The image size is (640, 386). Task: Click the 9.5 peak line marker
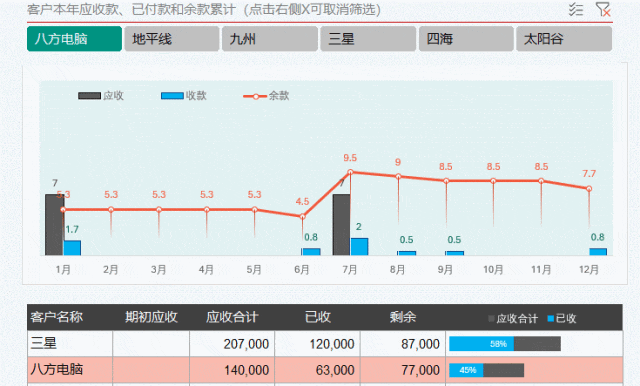[x=350, y=172]
